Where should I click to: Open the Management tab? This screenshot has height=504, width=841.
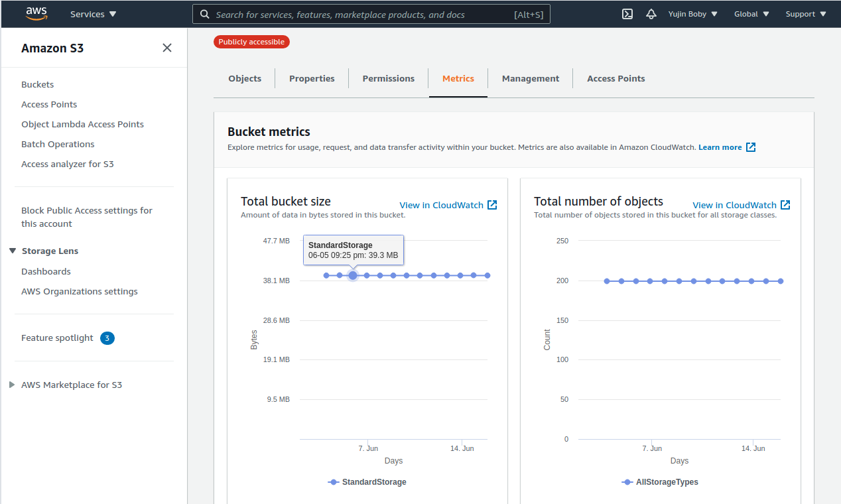(530, 78)
